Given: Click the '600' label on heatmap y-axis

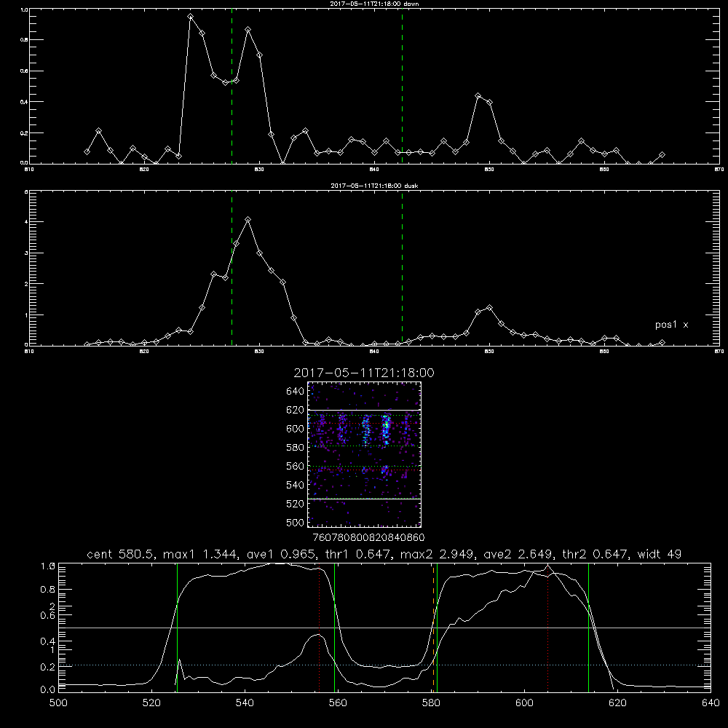Looking at the screenshot, I should [296, 429].
